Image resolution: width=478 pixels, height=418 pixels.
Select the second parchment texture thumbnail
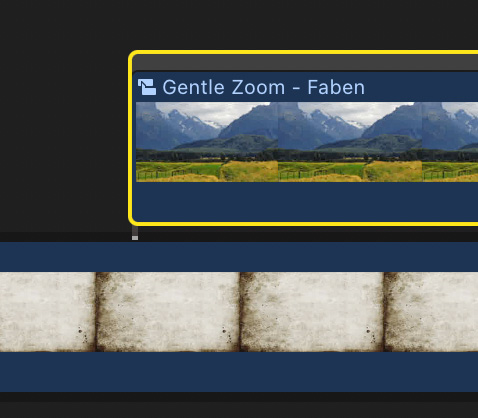[168, 312]
